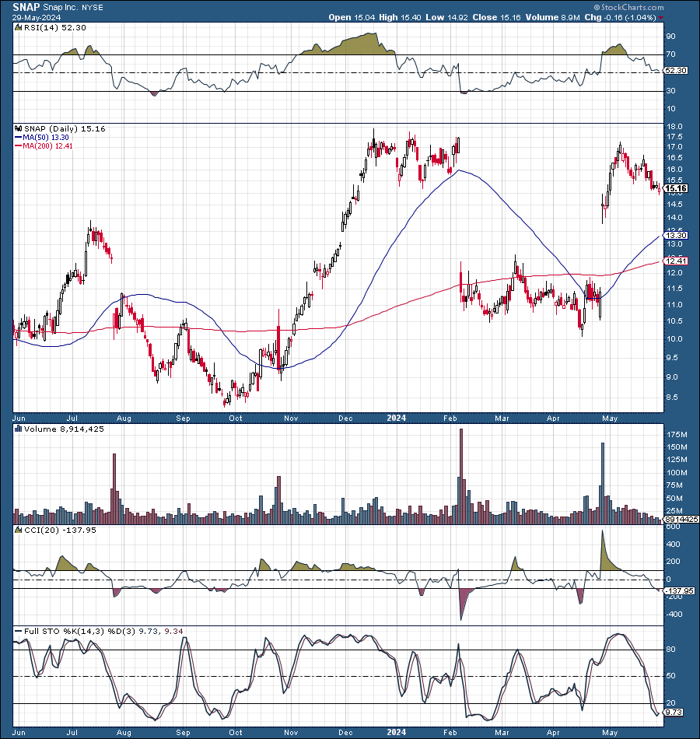The image size is (700, 739).
Task: Click the red line marker before MA(200)
Action: coord(19,146)
